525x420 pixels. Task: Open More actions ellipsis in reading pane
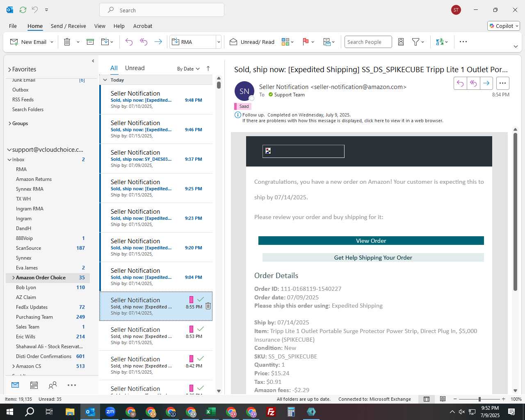click(502, 83)
